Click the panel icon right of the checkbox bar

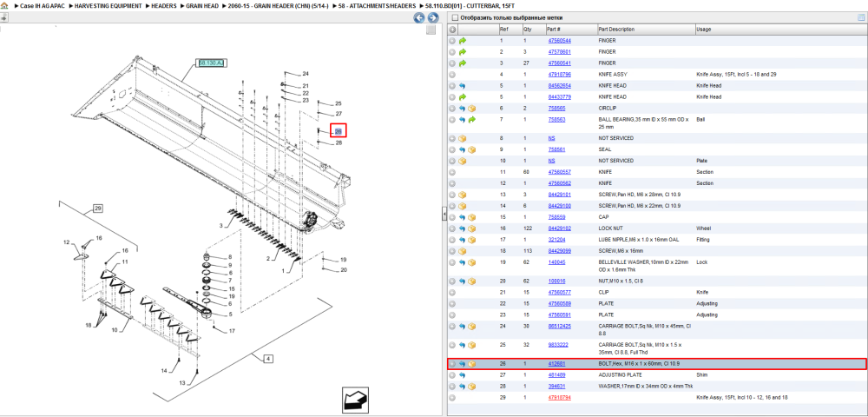pos(861,17)
